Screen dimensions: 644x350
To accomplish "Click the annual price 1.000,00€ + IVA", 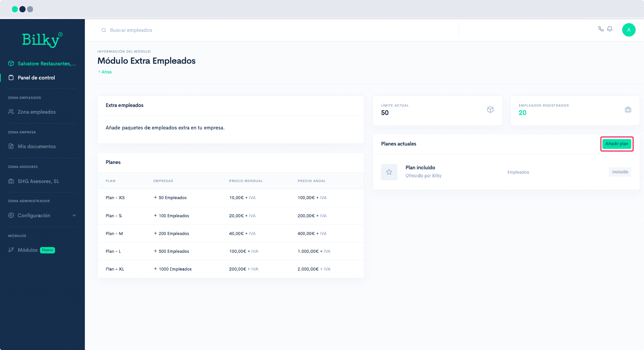I will click(x=314, y=251).
